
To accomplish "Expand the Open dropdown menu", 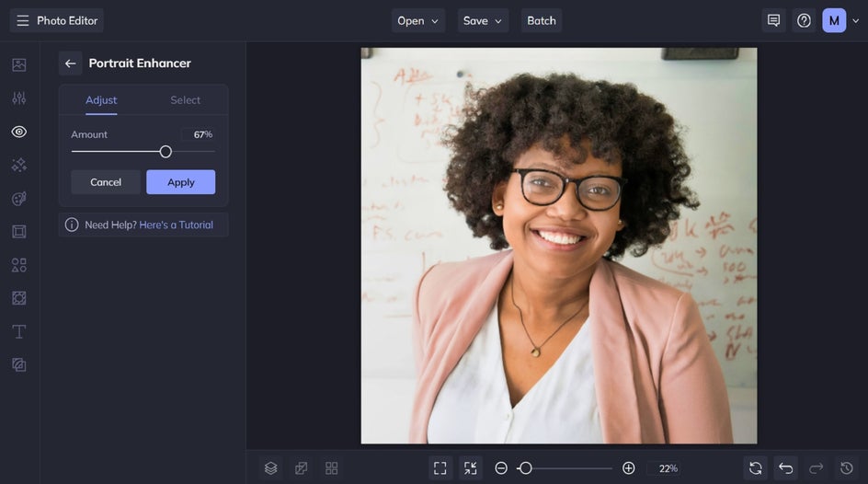I will 418,20.
